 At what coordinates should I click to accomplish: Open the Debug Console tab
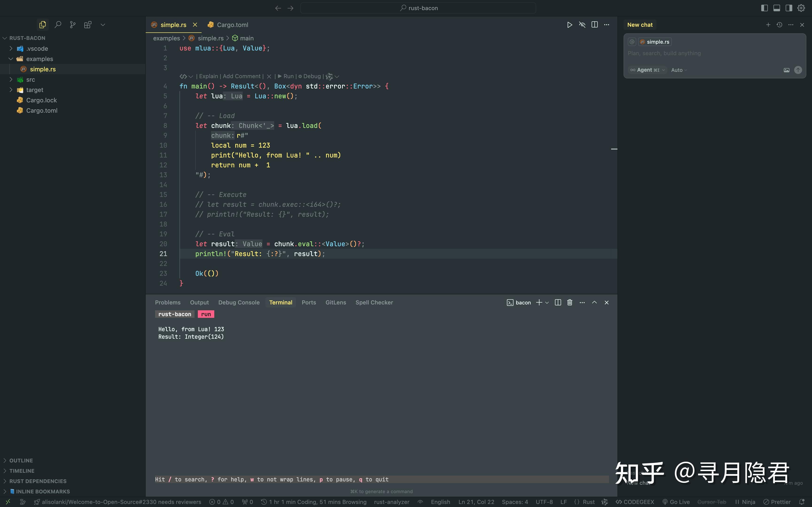click(238, 302)
